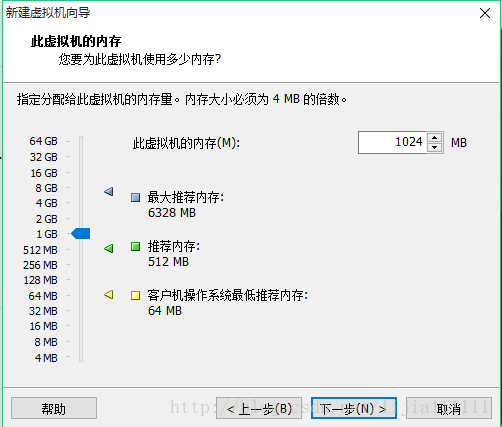Continue with the 下一步(N) button

[354, 408]
